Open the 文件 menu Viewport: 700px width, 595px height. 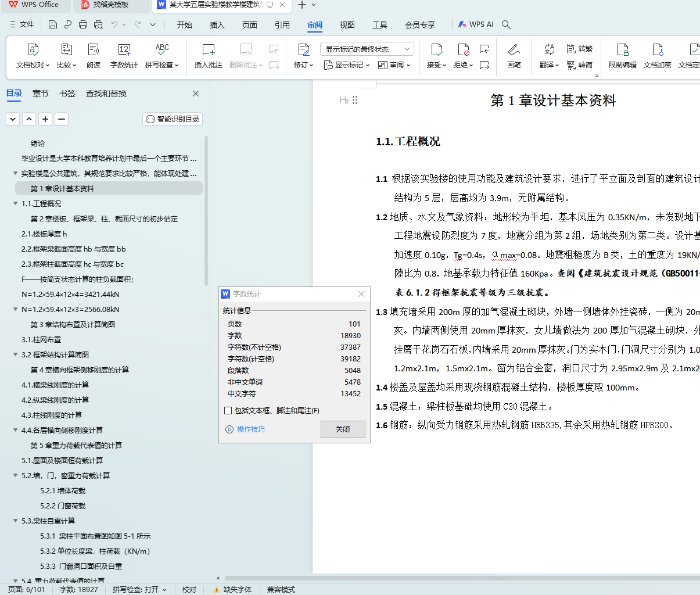(x=22, y=24)
